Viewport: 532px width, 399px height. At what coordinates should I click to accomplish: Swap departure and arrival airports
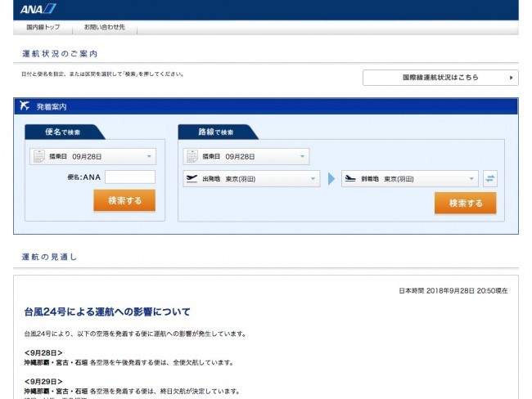pyautogui.click(x=490, y=179)
